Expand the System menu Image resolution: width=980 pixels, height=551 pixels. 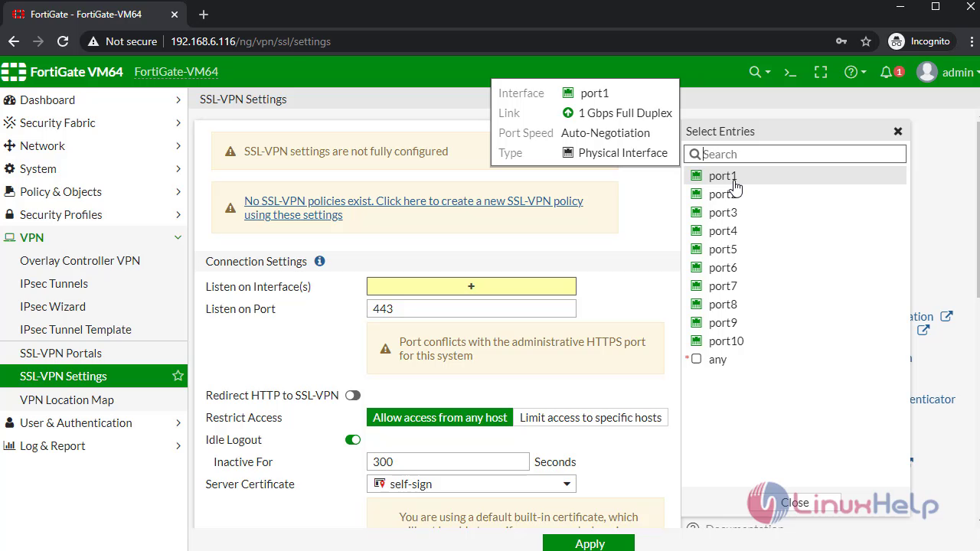[93, 169]
